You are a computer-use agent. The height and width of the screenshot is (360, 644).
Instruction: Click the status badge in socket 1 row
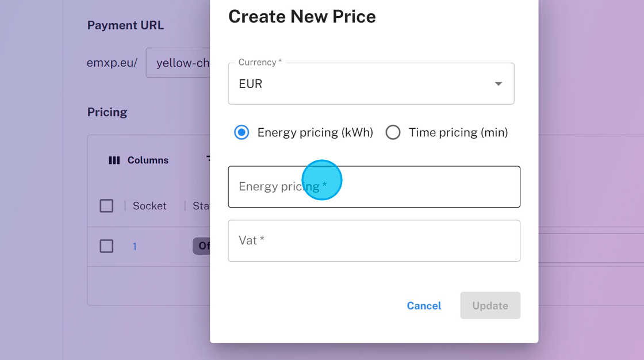pyautogui.click(x=202, y=246)
